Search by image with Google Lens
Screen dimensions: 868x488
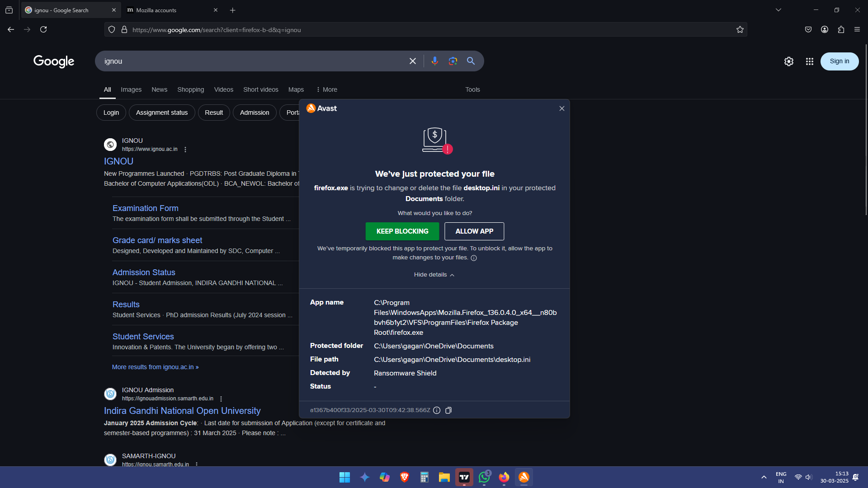pos(453,61)
